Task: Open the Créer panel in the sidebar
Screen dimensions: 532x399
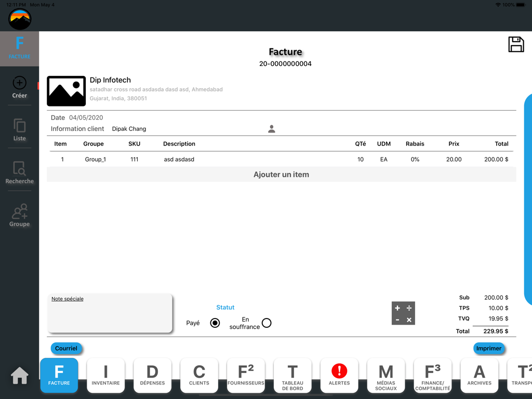Action: [x=19, y=87]
